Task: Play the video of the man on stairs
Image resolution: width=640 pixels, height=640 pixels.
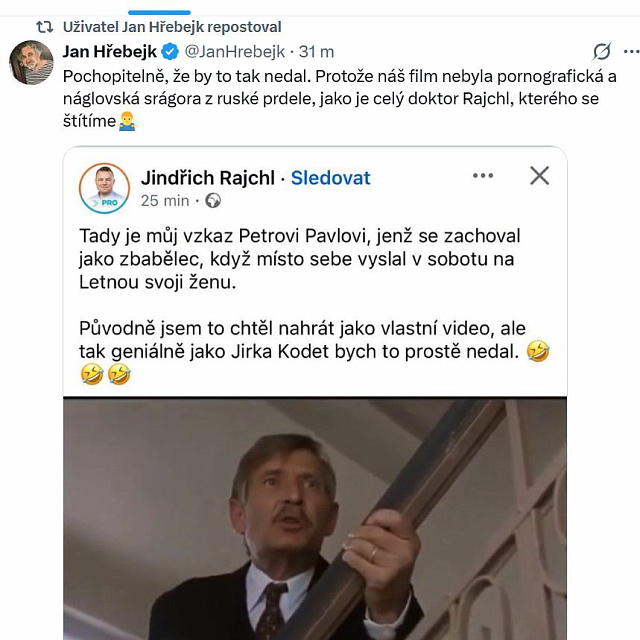Action: click(x=315, y=520)
